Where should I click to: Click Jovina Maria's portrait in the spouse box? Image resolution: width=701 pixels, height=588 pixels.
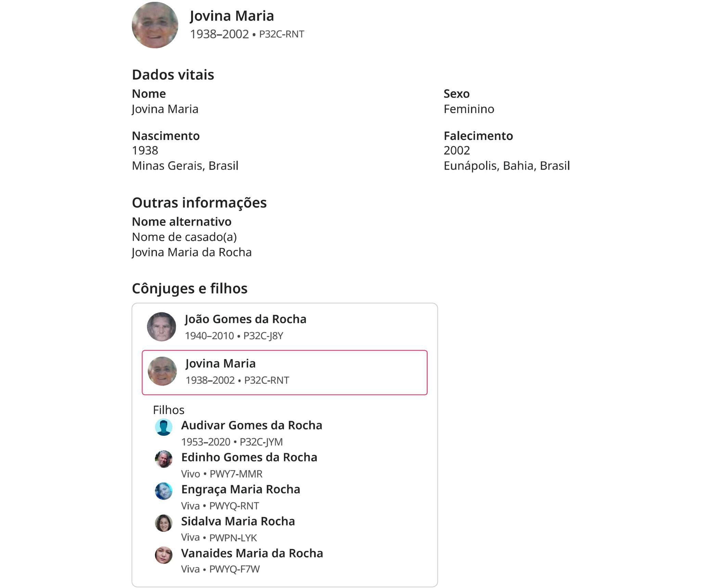click(162, 371)
